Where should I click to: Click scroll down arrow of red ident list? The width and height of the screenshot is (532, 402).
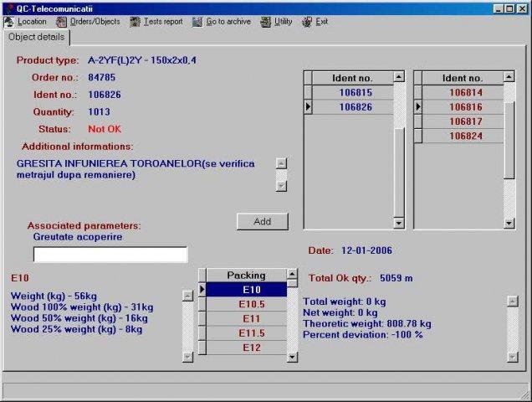click(x=509, y=223)
